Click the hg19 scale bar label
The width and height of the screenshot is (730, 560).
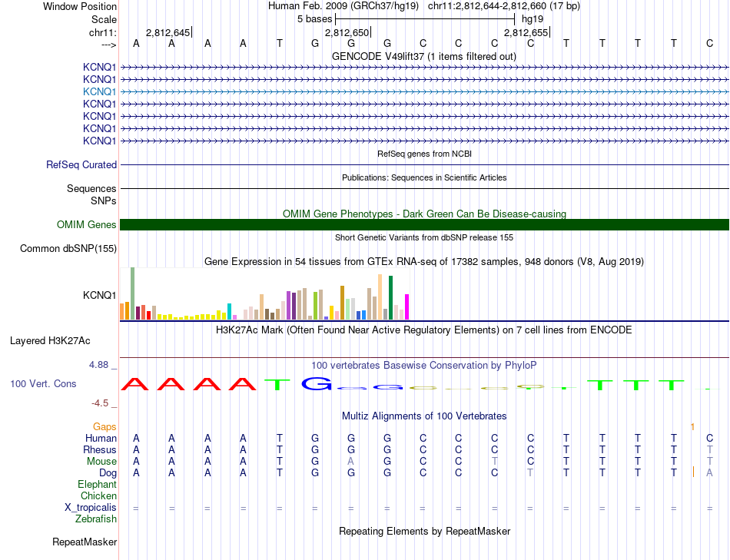[x=533, y=19]
